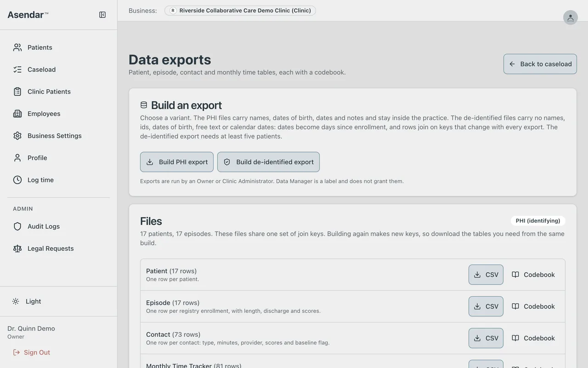Click the Employees building icon
This screenshot has height=368, width=588.
[17, 114]
